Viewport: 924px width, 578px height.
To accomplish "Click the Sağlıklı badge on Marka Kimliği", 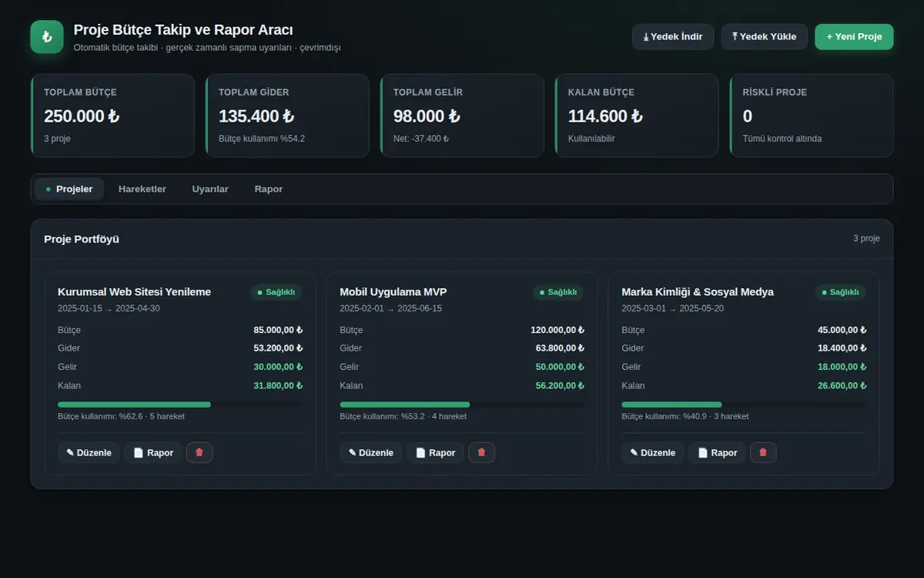I will point(840,292).
